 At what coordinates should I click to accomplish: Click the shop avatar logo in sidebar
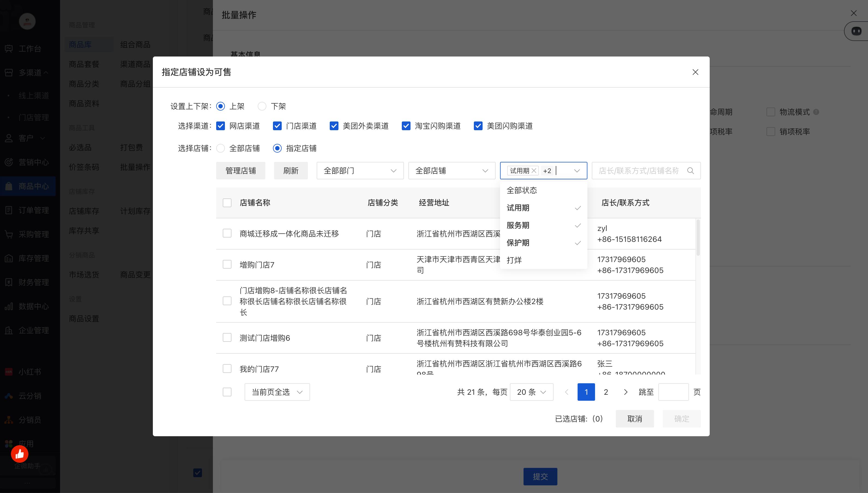(27, 21)
